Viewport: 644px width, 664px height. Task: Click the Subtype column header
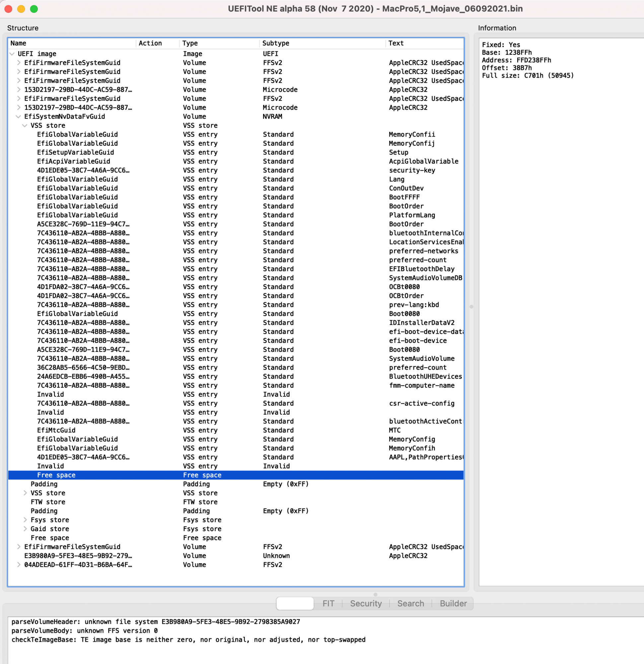[x=276, y=43]
